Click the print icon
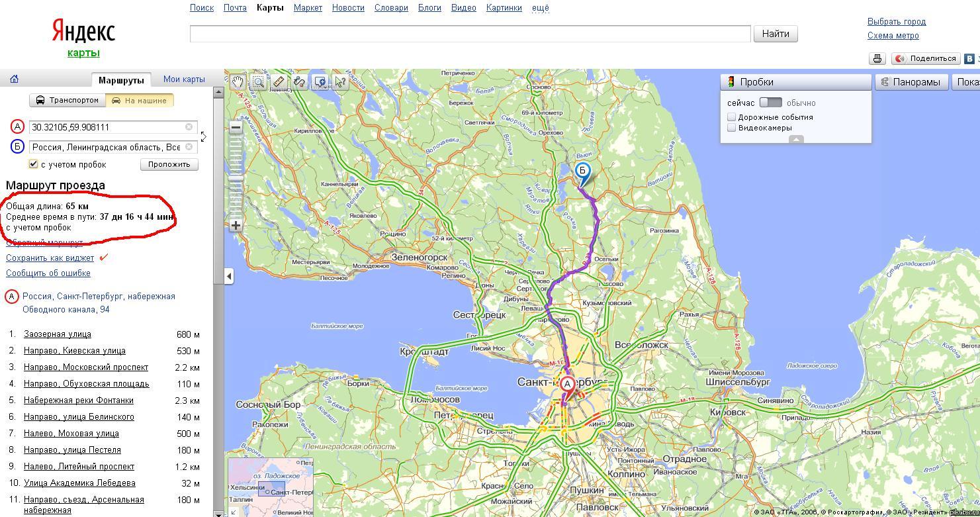The height and width of the screenshot is (517, 980). coord(877,58)
